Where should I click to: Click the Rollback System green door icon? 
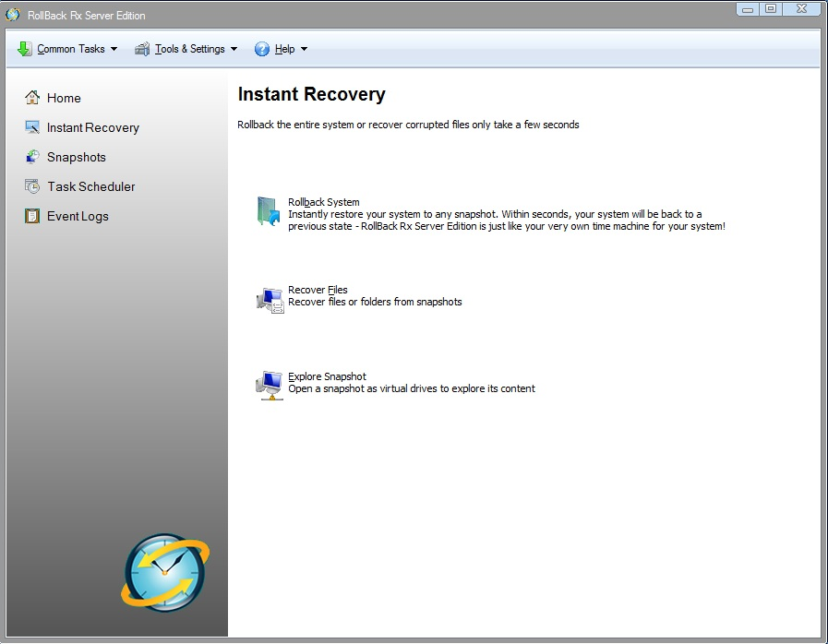(269, 211)
